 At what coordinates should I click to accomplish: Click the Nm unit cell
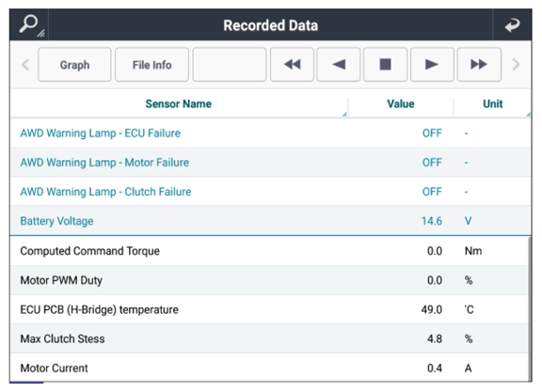point(473,251)
